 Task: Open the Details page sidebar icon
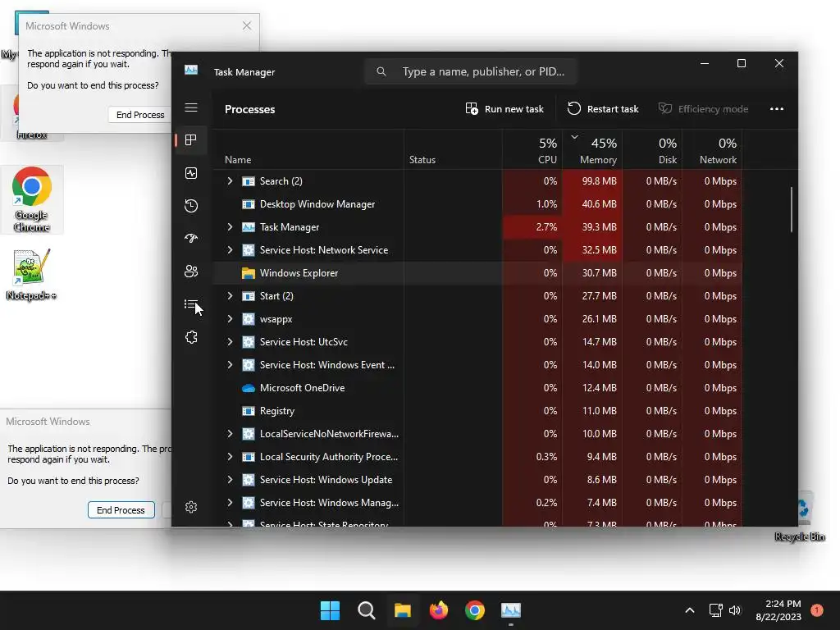click(191, 304)
